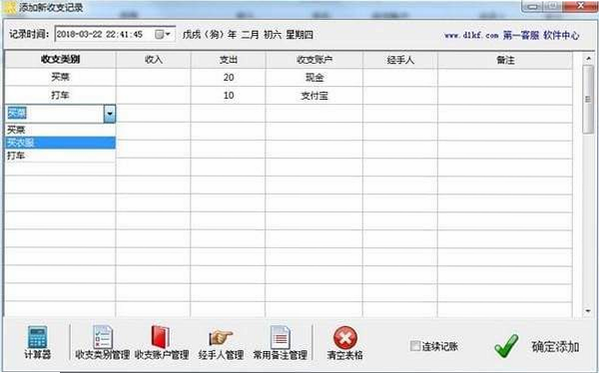Viewport: 599px width, 373px height.
Task: Open the www.dlkf.com link
Action: 471,36
